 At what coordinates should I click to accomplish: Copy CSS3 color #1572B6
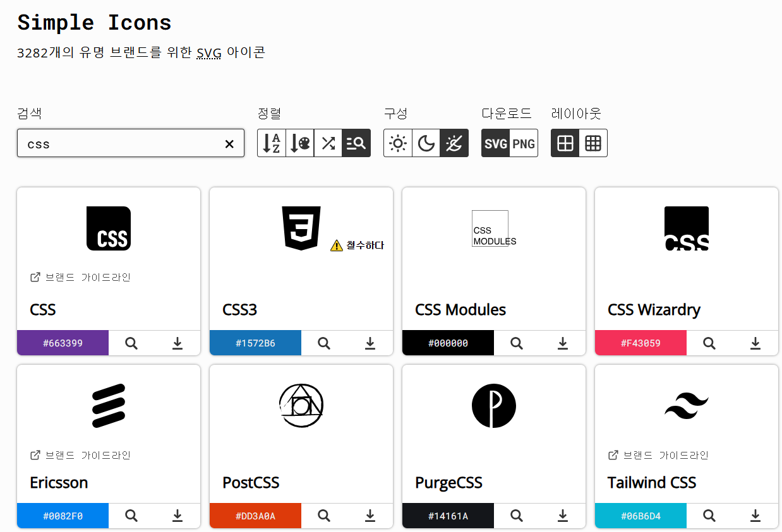point(255,343)
